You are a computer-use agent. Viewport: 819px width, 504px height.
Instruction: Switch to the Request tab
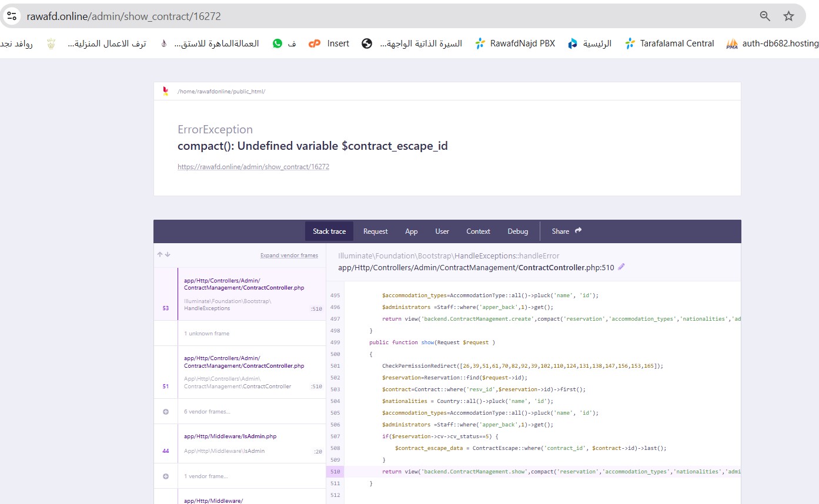(x=375, y=231)
